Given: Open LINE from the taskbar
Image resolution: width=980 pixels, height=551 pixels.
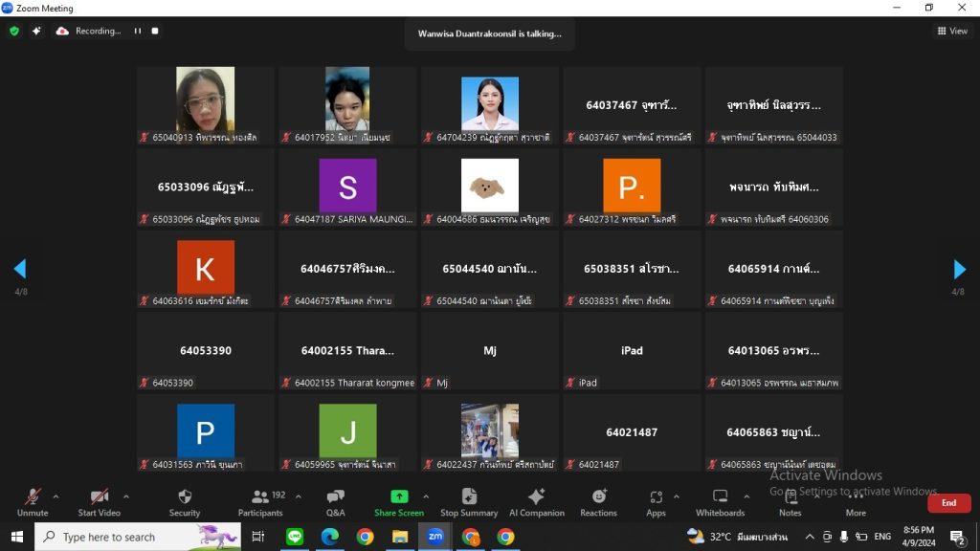Looking at the screenshot, I should (295, 537).
